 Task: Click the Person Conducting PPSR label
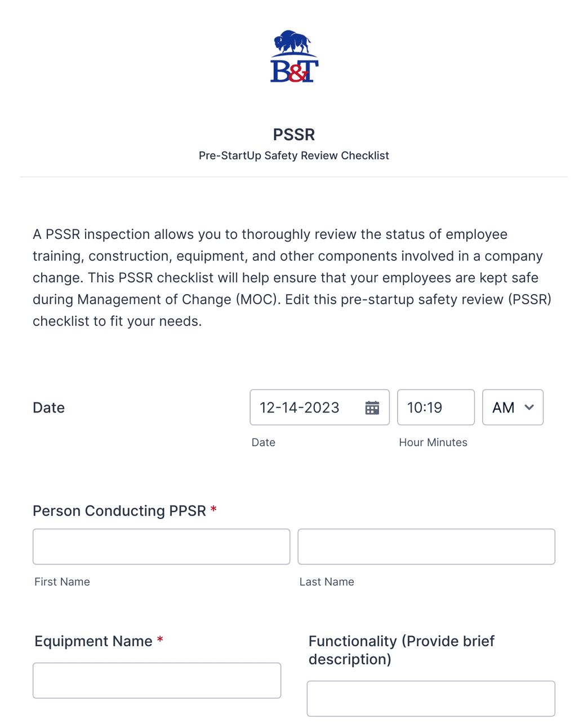[x=120, y=510]
